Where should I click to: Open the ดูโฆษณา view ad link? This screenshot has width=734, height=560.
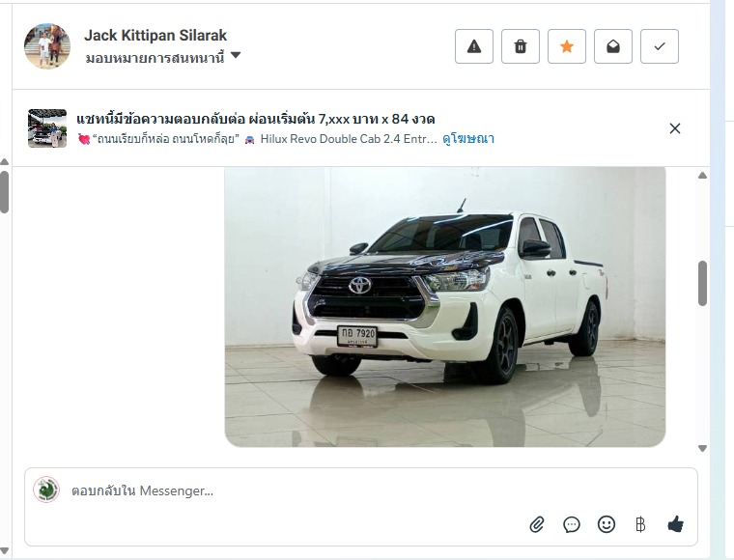[468, 139]
